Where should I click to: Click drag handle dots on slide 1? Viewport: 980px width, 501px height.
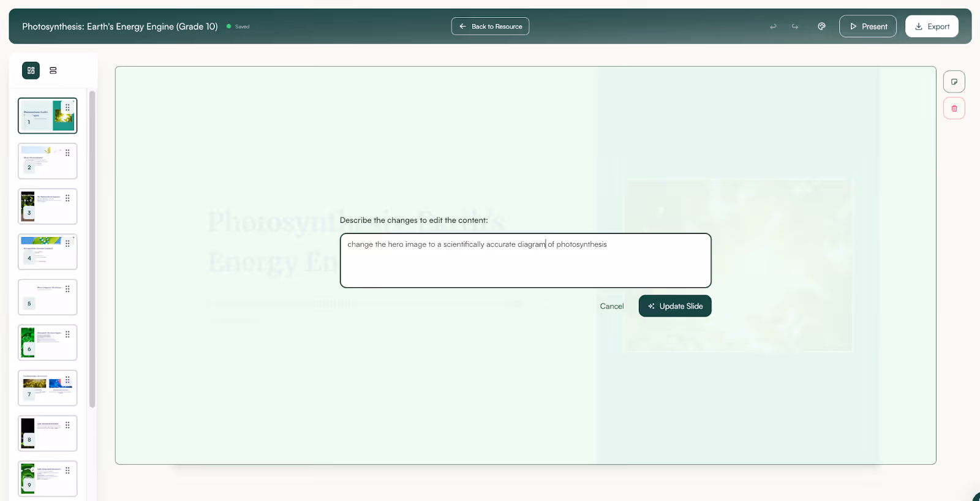click(67, 107)
